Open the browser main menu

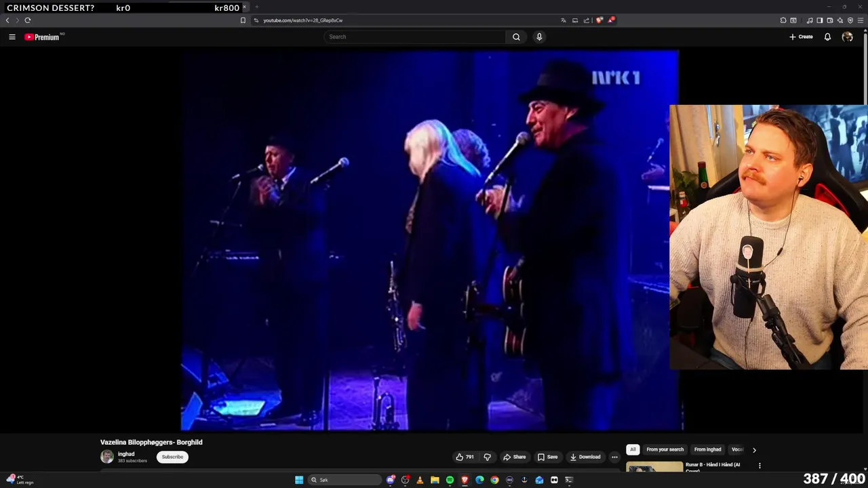pyautogui.click(x=861, y=20)
